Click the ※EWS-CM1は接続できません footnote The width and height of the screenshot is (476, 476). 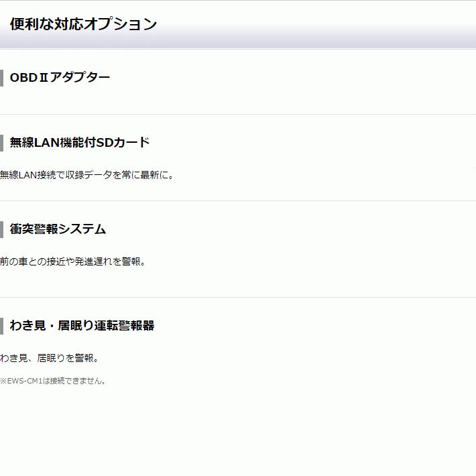(54, 381)
